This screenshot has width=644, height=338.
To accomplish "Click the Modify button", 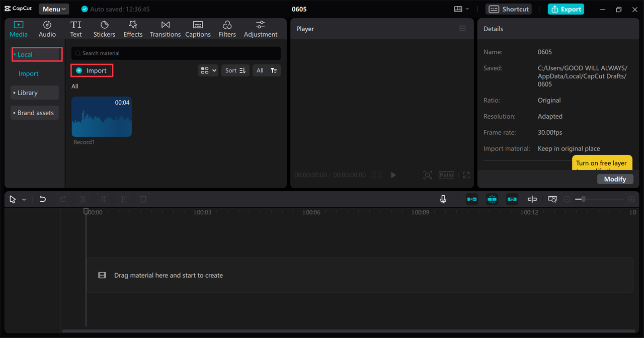I will (615, 179).
